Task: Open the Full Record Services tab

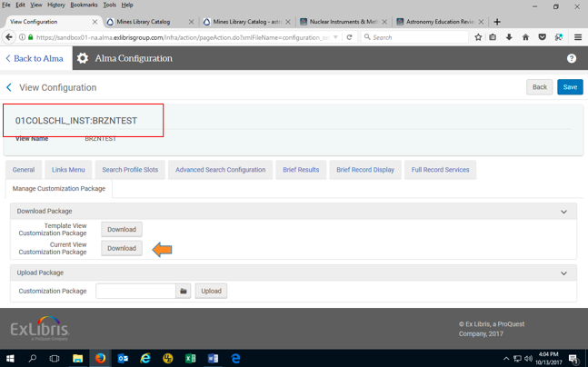Action: 440,170
